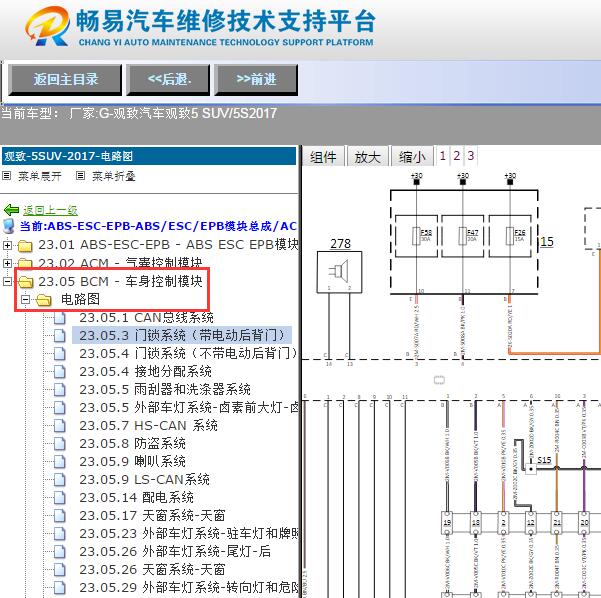Open diagram page 3
The width and height of the screenshot is (601, 598).
(471, 156)
